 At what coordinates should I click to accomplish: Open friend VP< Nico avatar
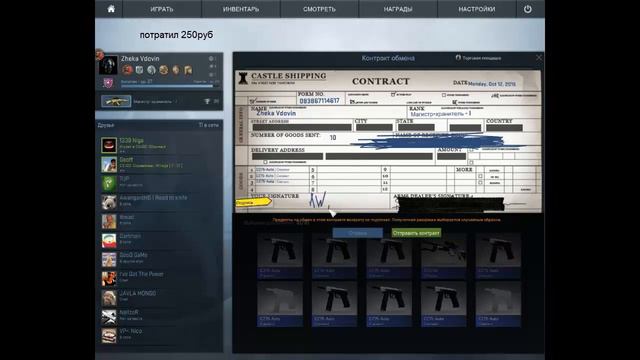109,336
